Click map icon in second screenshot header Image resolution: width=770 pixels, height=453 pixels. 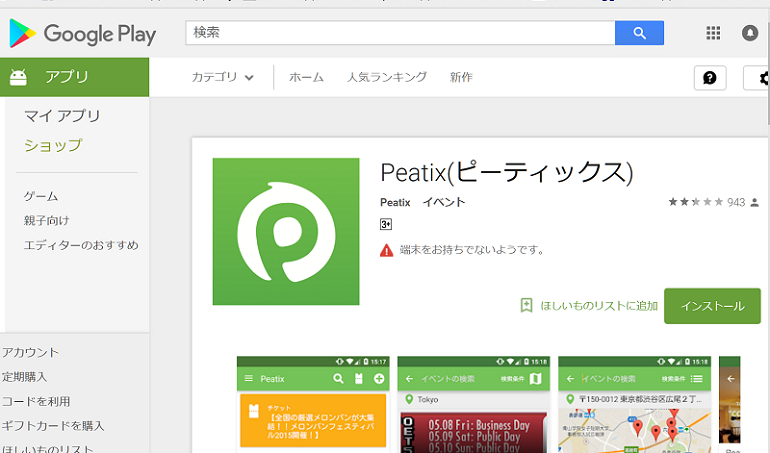(536, 378)
